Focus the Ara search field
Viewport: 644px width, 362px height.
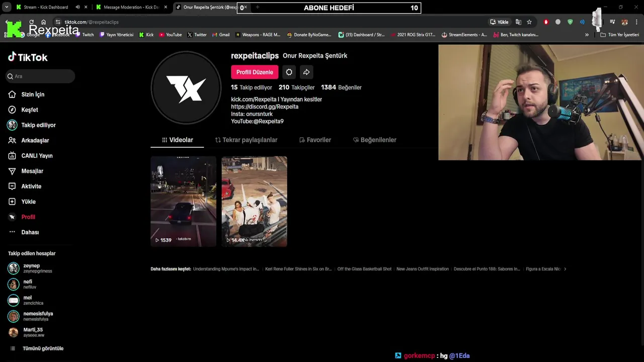pos(40,76)
